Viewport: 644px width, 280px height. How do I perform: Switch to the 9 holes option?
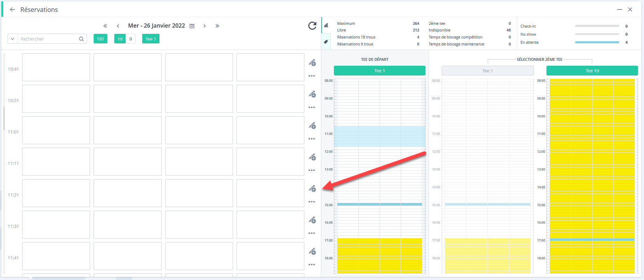click(131, 39)
